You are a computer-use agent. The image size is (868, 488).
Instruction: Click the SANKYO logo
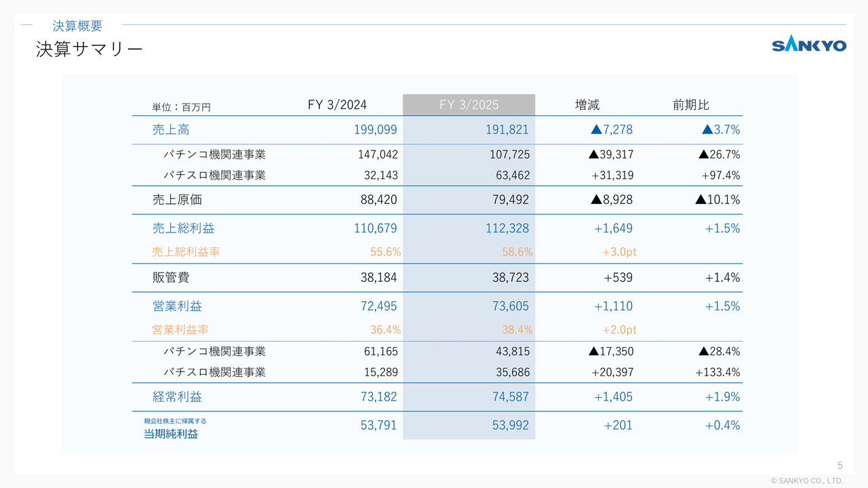(809, 45)
